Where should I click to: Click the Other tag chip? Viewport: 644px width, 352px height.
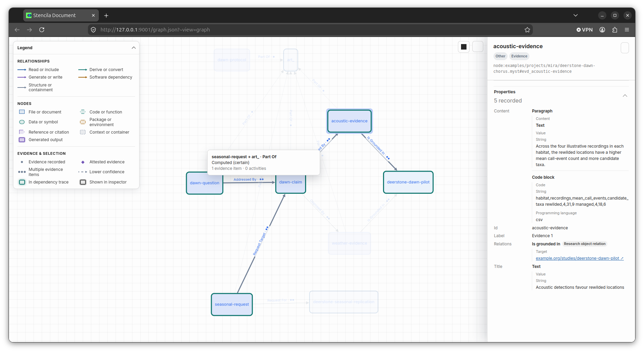[x=500, y=56]
